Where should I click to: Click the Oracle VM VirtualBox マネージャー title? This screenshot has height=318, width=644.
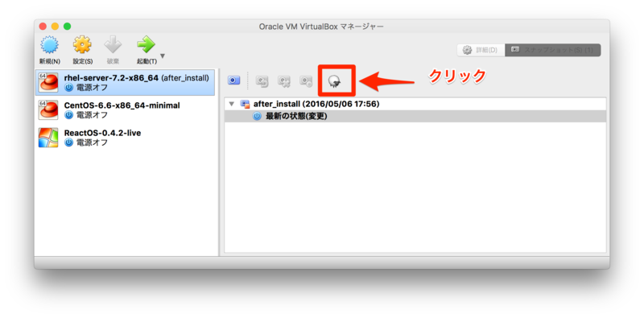click(321, 27)
